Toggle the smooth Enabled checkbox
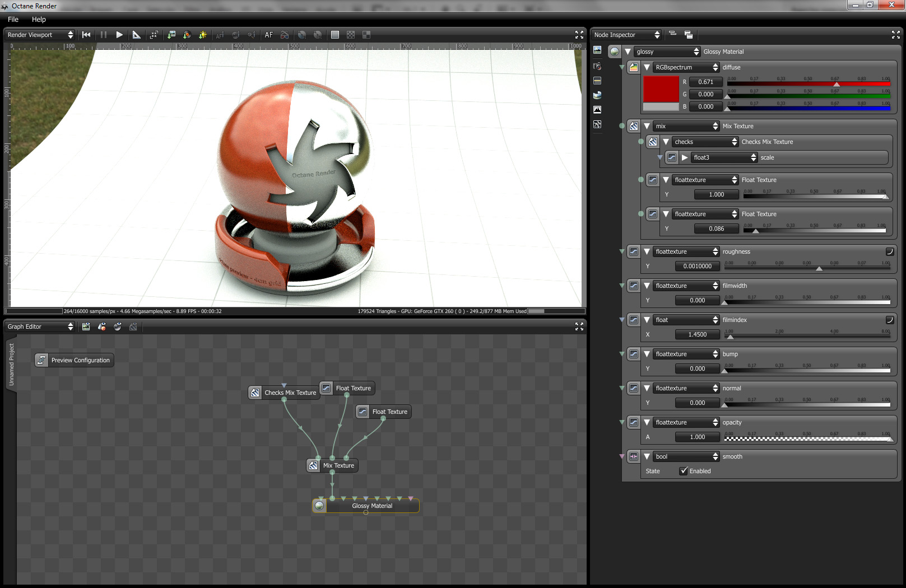Viewport: 906px width, 588px height. coord(684,471)
